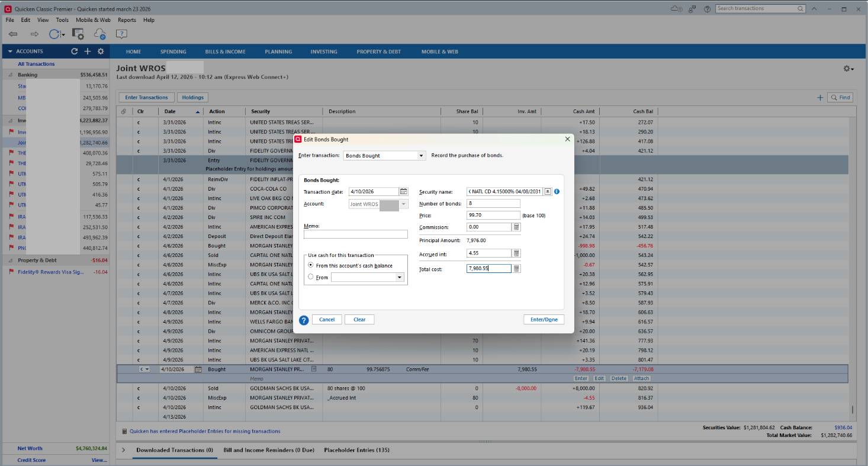Click into the Memo input field

[x=356, y=234]
